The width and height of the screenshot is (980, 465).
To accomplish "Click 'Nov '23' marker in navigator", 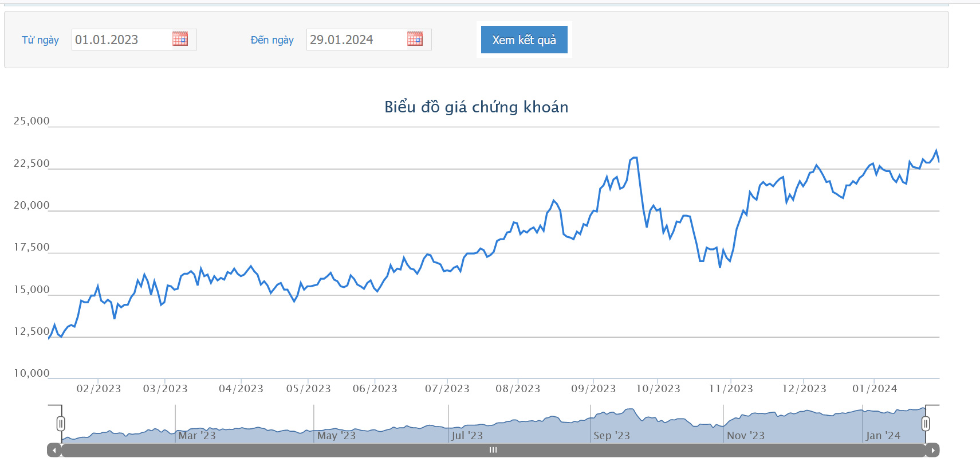I will (x=745, y=436).
